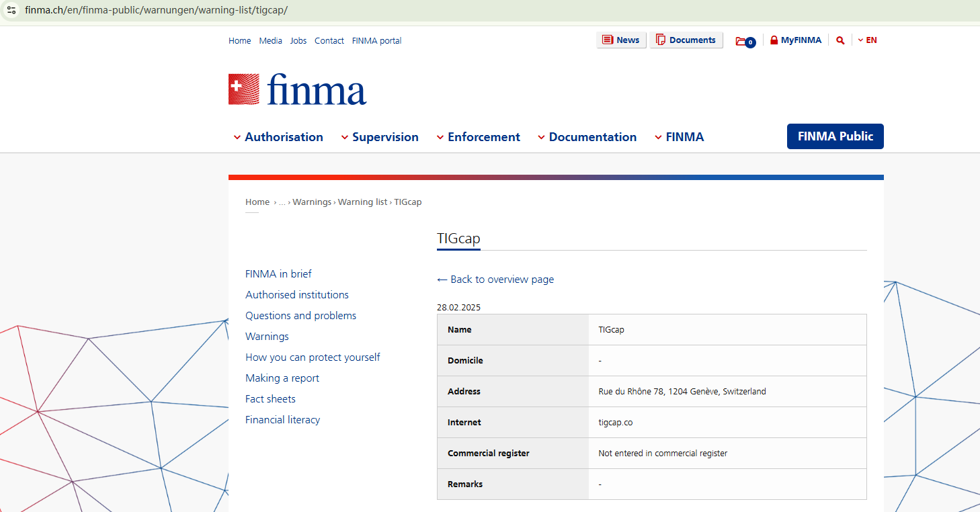Open the FINMA portal link

point(377,41)
